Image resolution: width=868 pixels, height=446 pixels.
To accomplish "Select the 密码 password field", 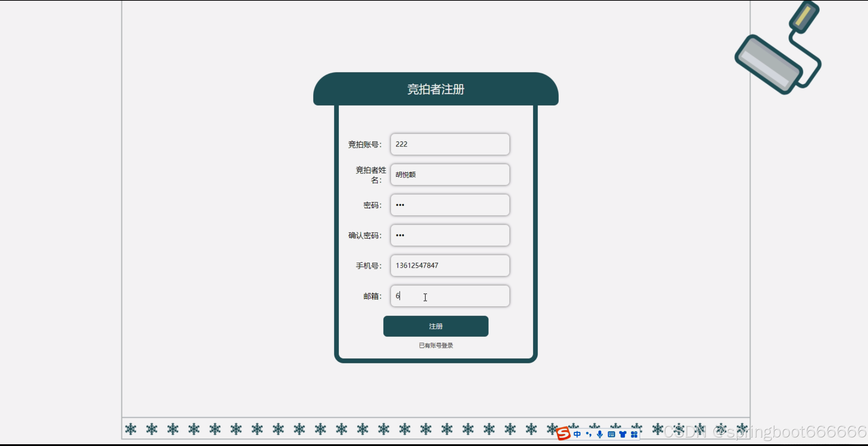I will [x=450, y=205].
